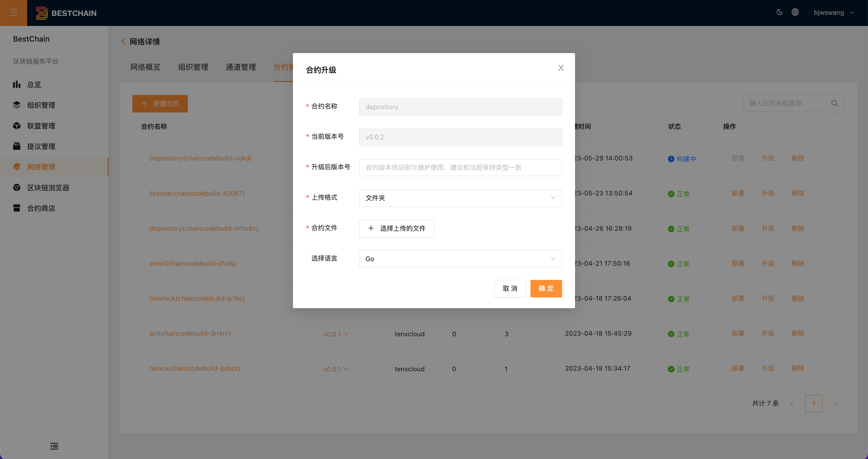
Task: Focus the 升级后版本号 input field
Action: point(460,168)
